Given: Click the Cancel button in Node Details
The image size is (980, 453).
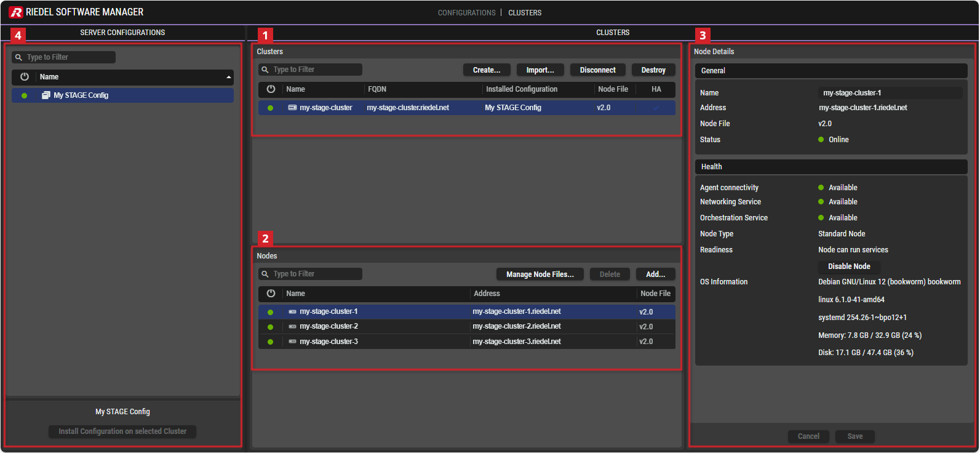Looking at the screenshot, I should coord(808,436).
